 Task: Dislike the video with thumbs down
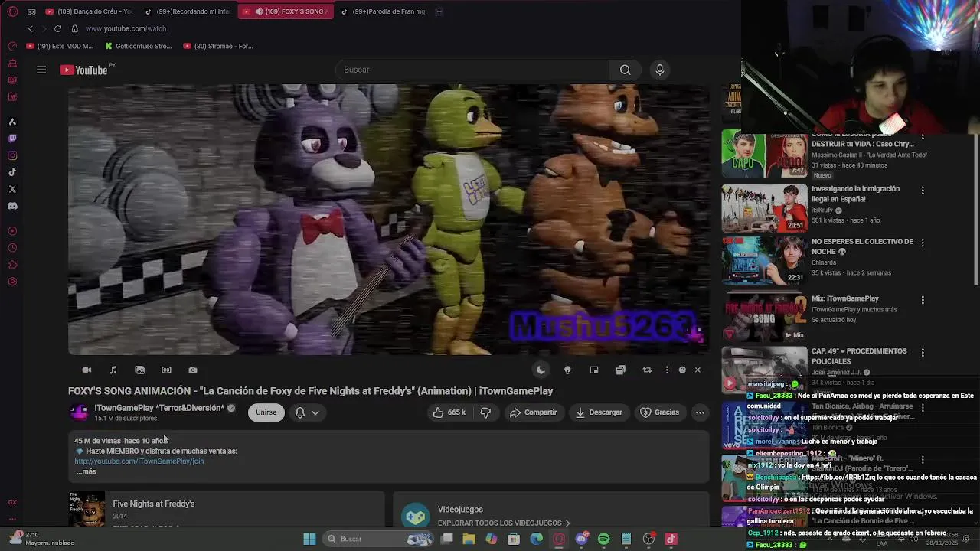point(485,412)
